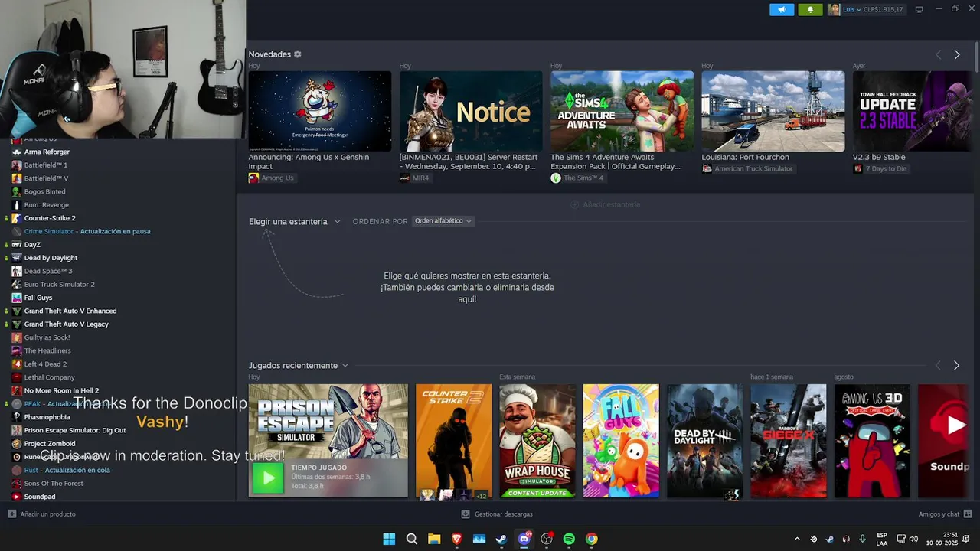This screenshot has width=980, height=551.
Task: Open Louisiana: Port Fourchon news image
Action: (773, 111)
